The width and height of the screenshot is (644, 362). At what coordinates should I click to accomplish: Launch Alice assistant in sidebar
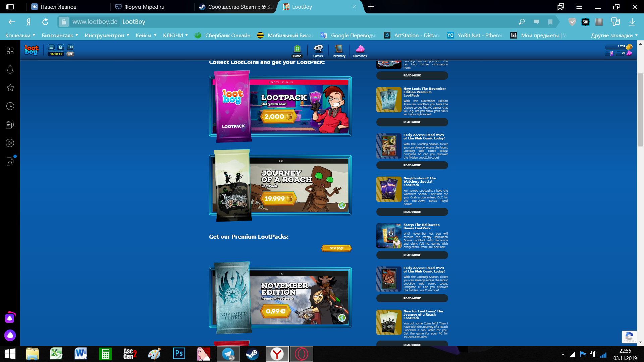tap(10, 335)
